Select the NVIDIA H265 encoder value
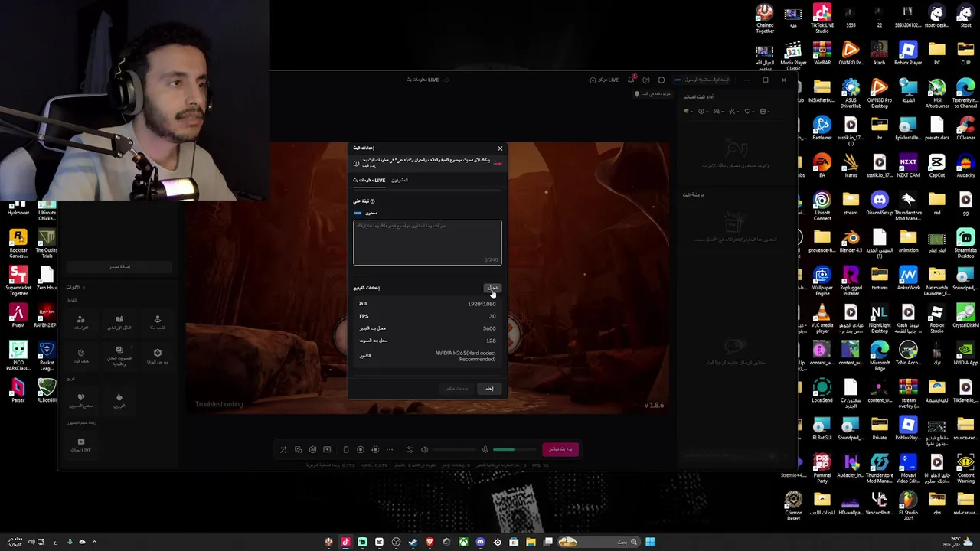This screenshot has height=551, width=980. click(465, 356)
